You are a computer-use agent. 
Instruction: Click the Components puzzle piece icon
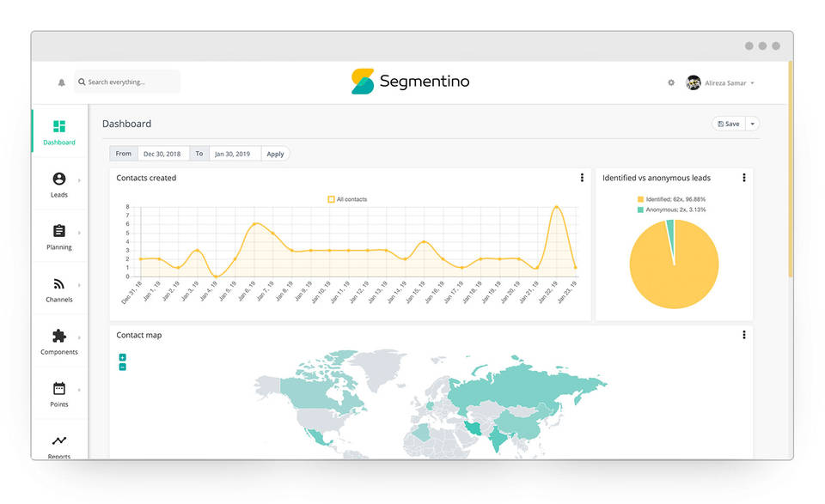click(x=59, y=337)
